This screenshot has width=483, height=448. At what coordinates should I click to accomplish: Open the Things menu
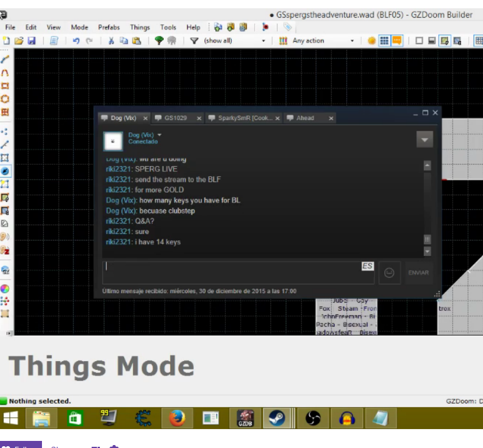pos(140,27)
